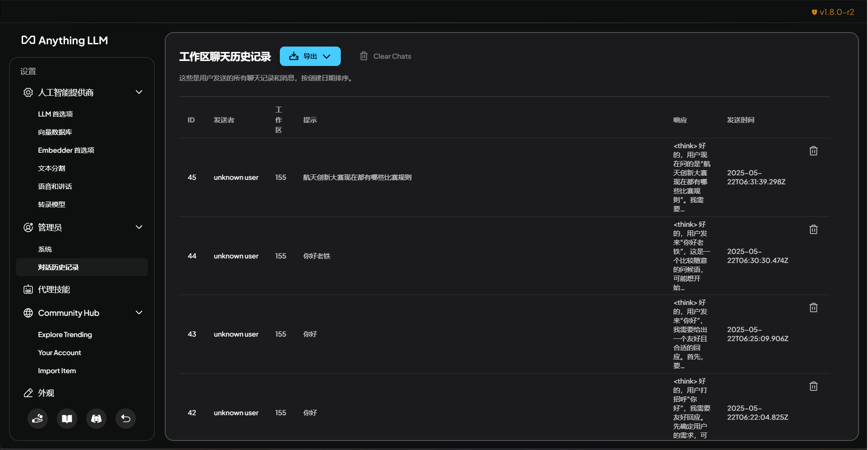Click prompt 航天创新大赛现在都有哪些比赛规则

357,178
